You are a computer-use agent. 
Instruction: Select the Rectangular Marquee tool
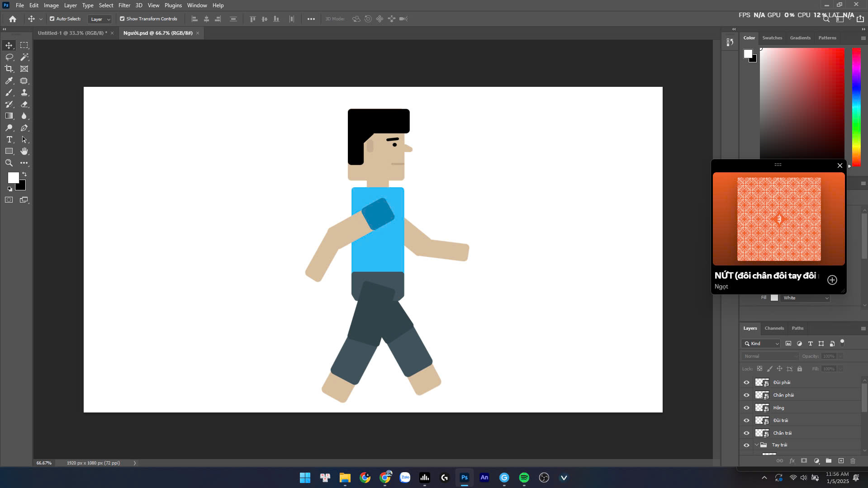coord(24,45)
